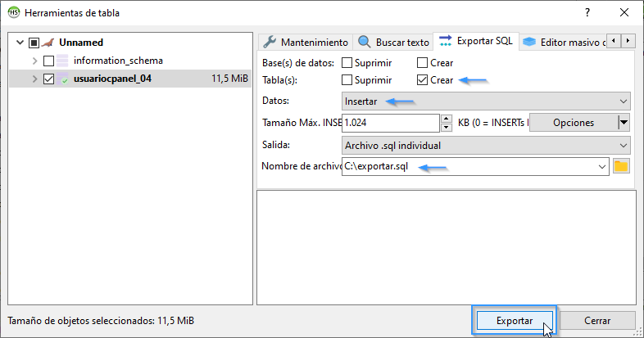Switch to the Editor masivo tab

tap(563, 43)
